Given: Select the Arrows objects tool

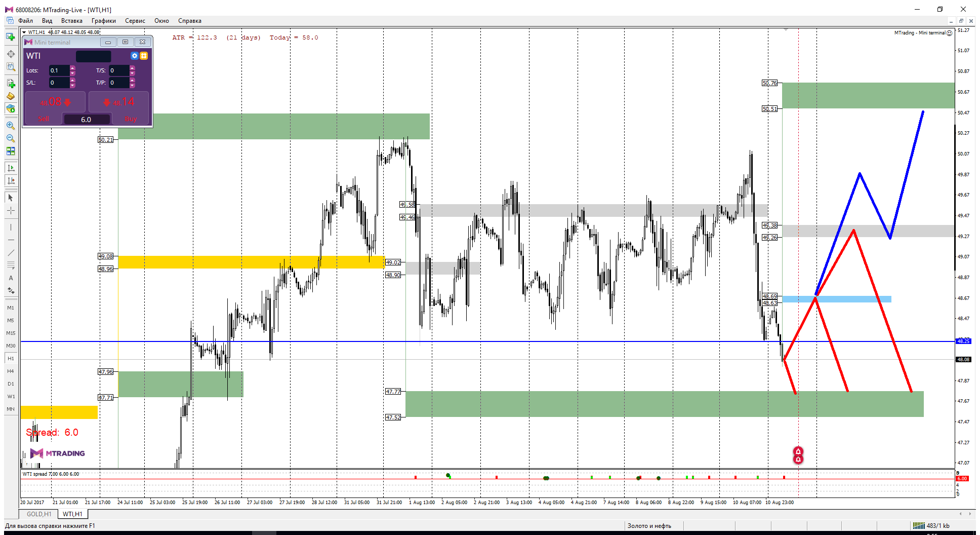Looking at the screenshot, I should pyautogui.click(x=11, y=291).
